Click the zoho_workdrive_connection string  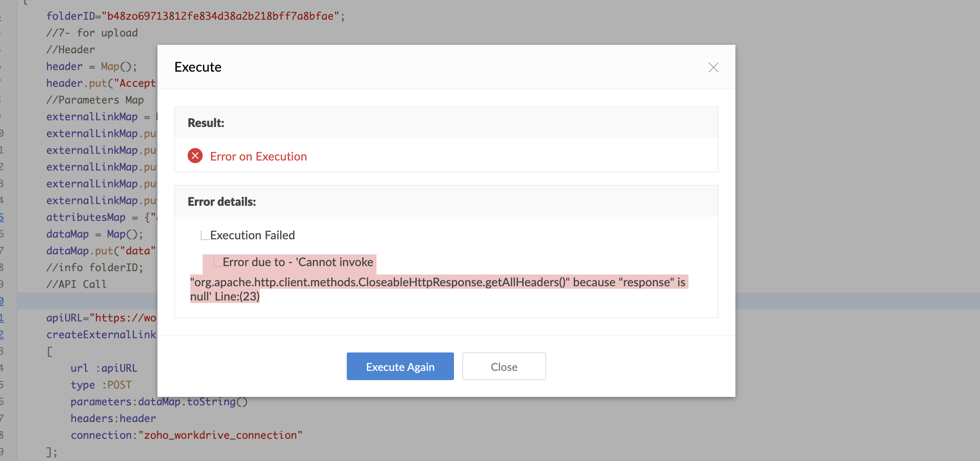pos(220,435)
